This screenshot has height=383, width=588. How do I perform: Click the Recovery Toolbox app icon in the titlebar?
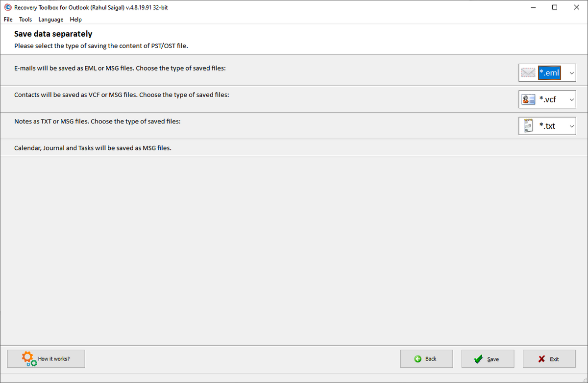7,7
